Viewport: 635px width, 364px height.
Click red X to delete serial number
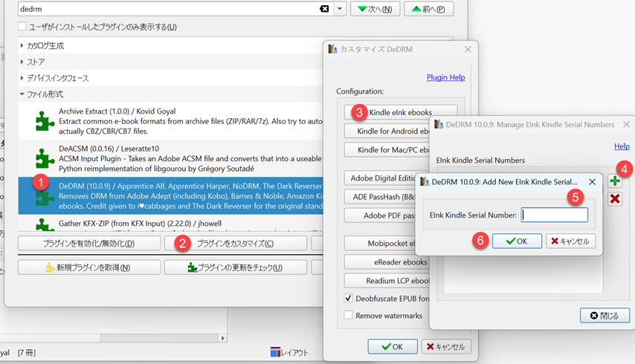pos(615,198)
